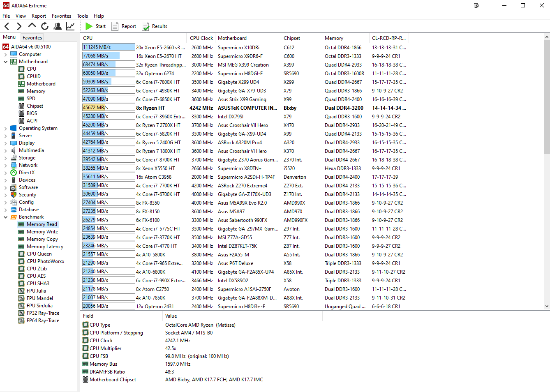The width and height of the screenshot is (550, 392).
Task: Open the graph chart icon in toolbar
Action: point(70,26)
